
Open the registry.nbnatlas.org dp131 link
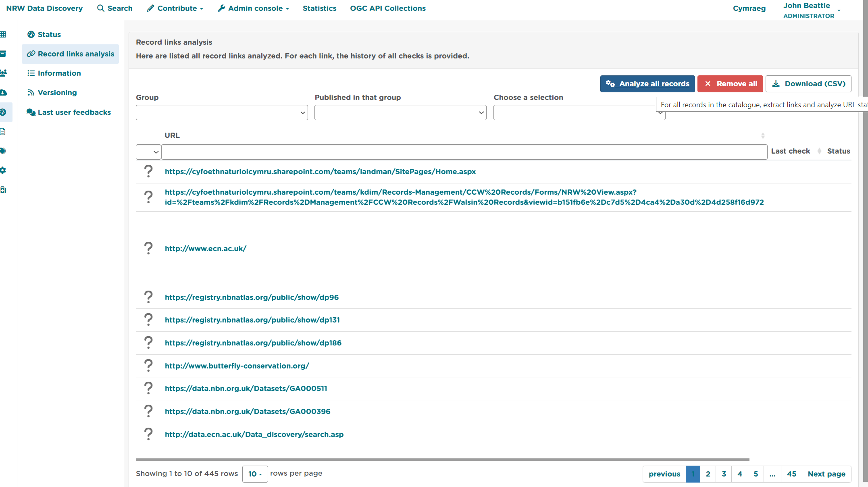tap(252, 320)
